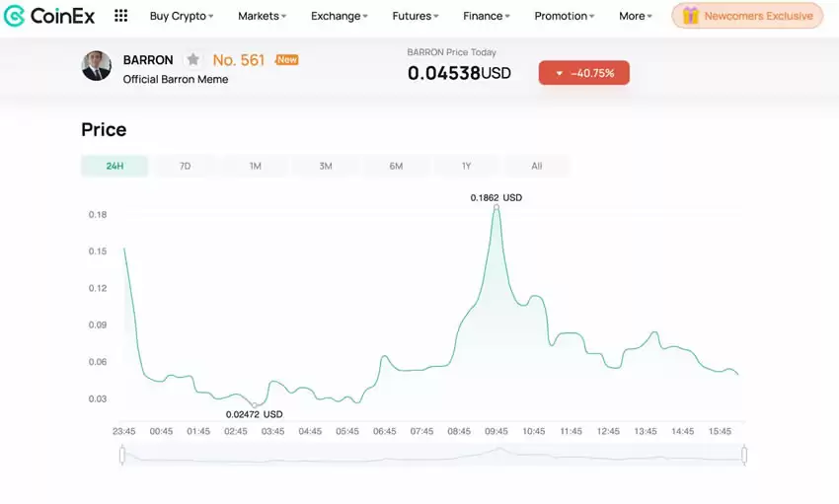Click the Newcomers Exclusive gift icon

pyautogui.click(x=690, y=16)
